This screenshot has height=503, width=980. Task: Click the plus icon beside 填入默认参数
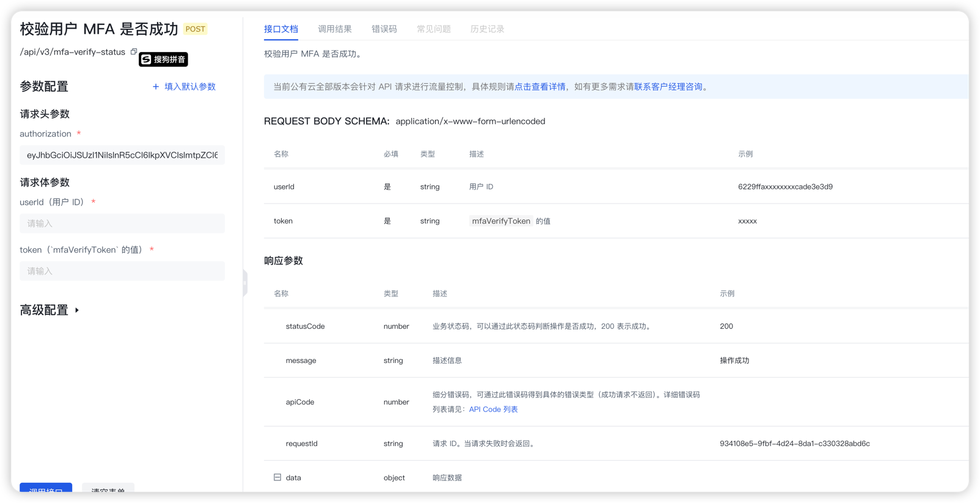[156, 87]
